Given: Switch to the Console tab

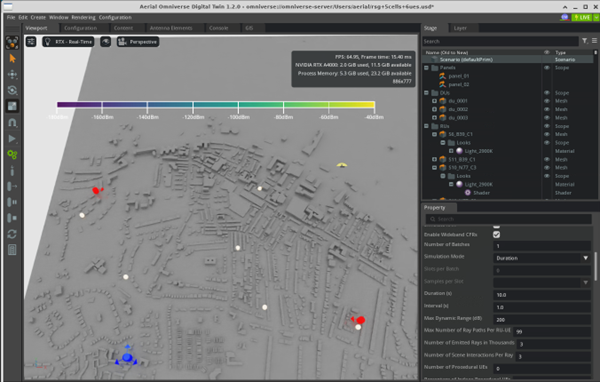Looking at the screenshot, I should (x=218, y=28).
